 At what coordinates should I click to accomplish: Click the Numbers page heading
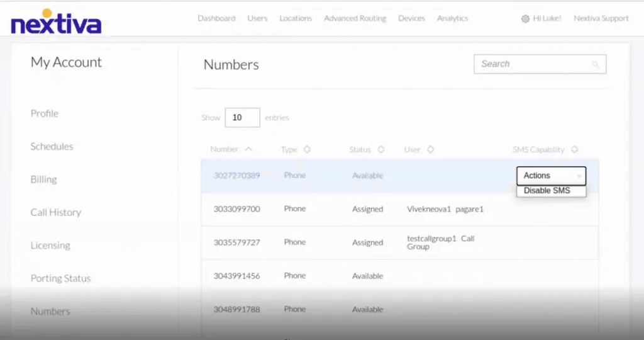[231, 65]
